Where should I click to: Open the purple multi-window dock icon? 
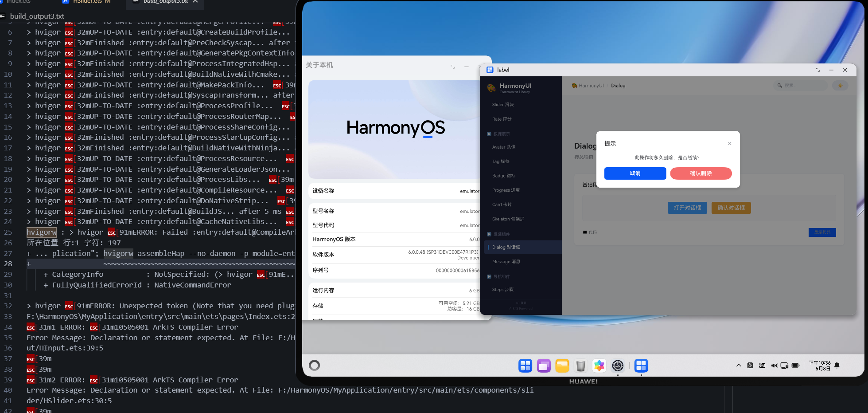coord(544,366)
